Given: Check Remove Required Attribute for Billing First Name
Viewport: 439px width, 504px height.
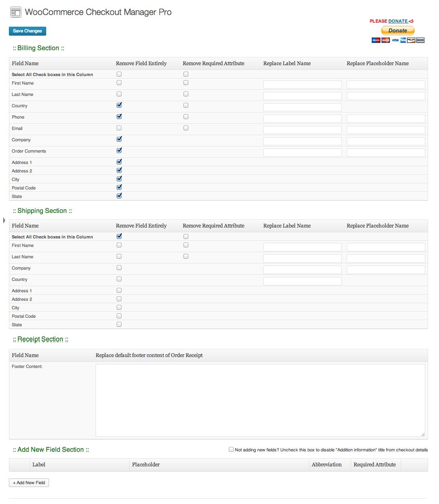Looking at the screenshot, I should tap(186, 83).
